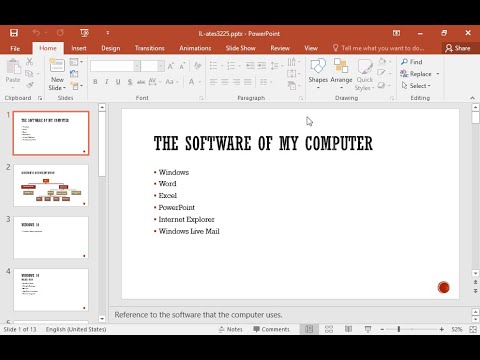Switch to the Insert tab
This screenshot has height=360, width=480.
[x=79, y=48]
